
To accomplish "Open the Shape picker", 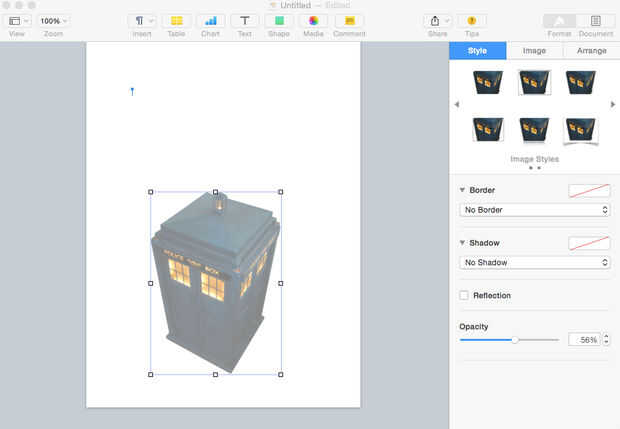I will coord(280,20).
